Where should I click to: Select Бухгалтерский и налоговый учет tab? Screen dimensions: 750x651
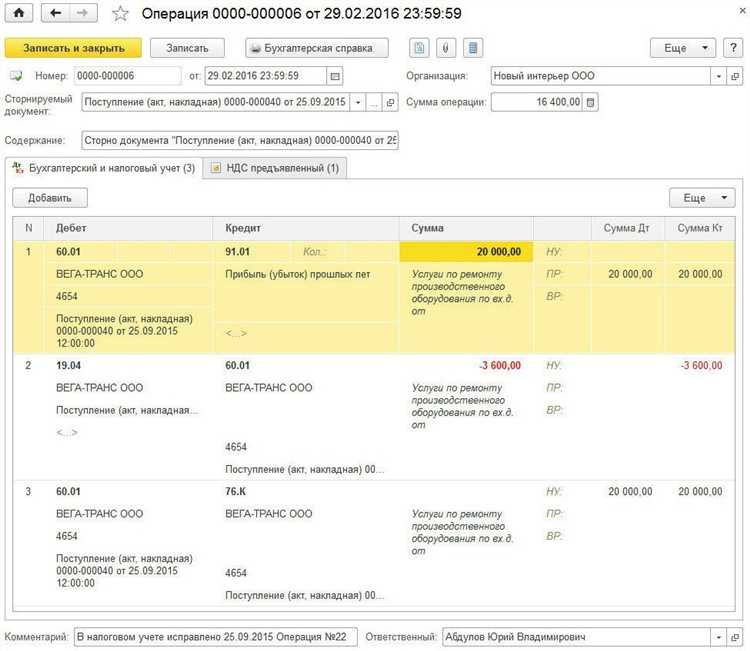pyautogui.click(x=103, y=168)
